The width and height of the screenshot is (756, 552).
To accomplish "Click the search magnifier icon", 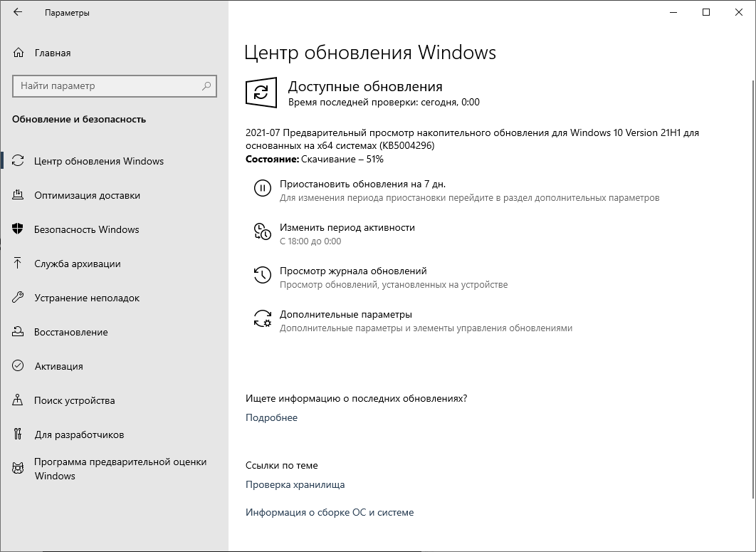I will point(206,86).
